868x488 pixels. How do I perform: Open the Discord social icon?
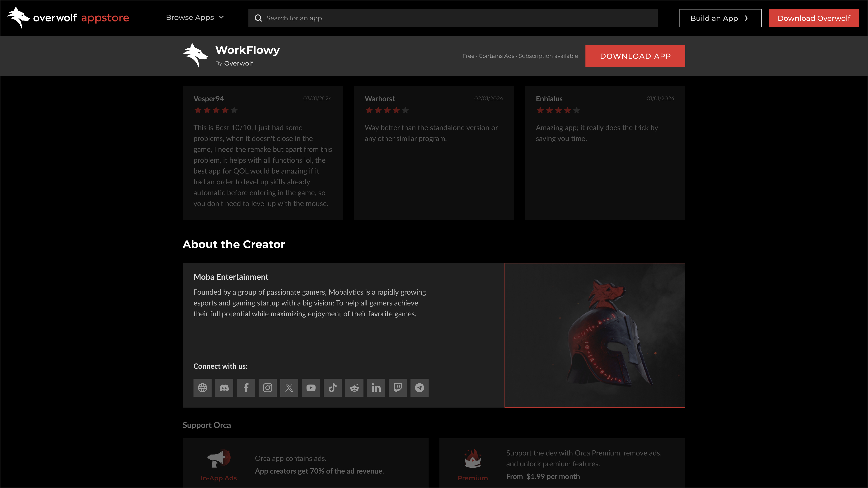[x=224, y=388]
